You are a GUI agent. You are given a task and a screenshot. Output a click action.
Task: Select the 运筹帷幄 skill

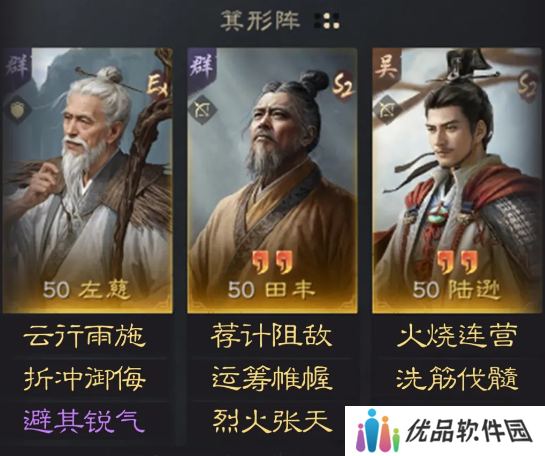point(271,379)
